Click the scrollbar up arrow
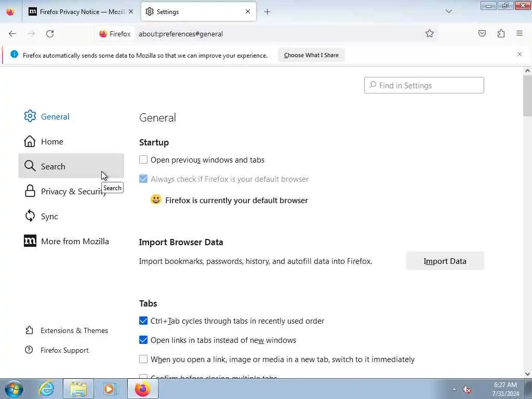 pos(527,71)
